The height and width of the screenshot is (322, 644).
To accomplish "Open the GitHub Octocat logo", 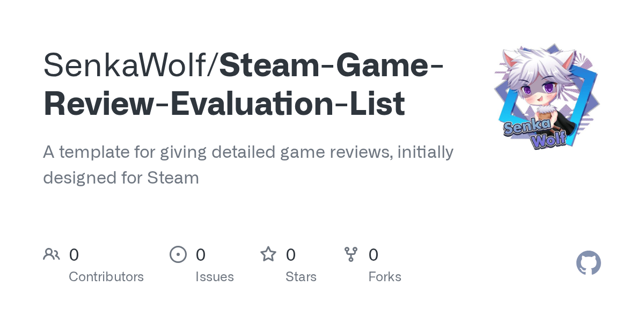I will click(x=588, y=263).
